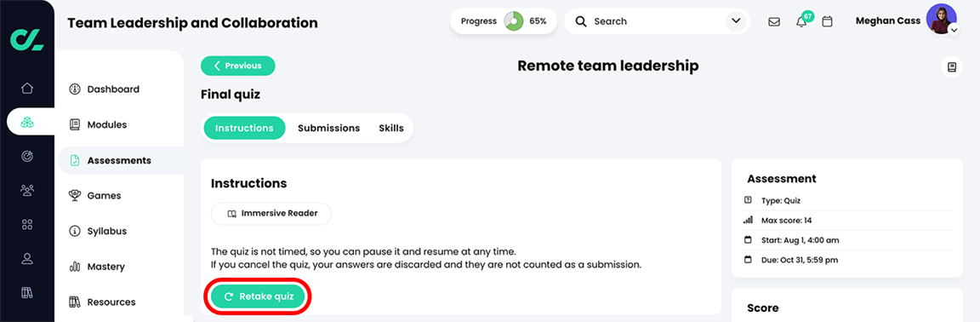Switch to the Skills tab
980x322 pixels.
[391, 128]
